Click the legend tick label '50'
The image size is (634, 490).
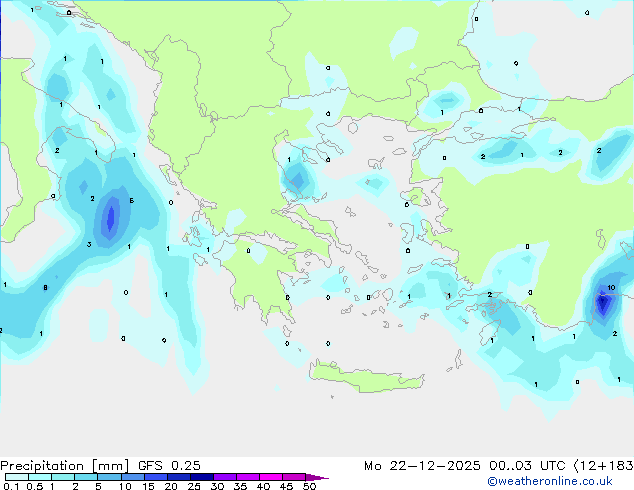tap(309, 486)
